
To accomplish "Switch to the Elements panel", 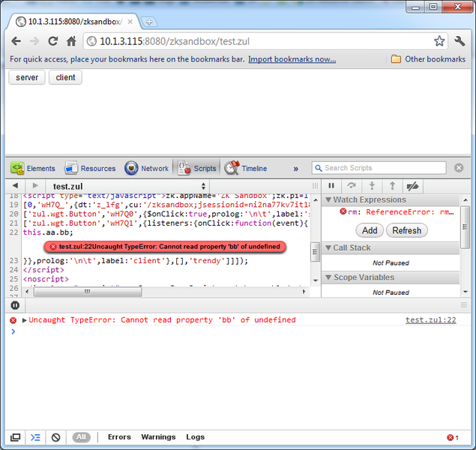I will [33, 168].
